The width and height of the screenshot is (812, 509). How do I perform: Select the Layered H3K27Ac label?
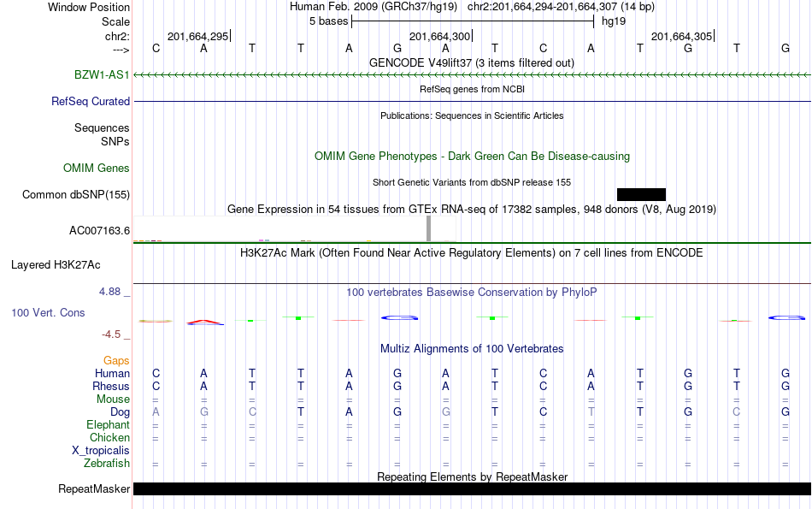[56, 265]
